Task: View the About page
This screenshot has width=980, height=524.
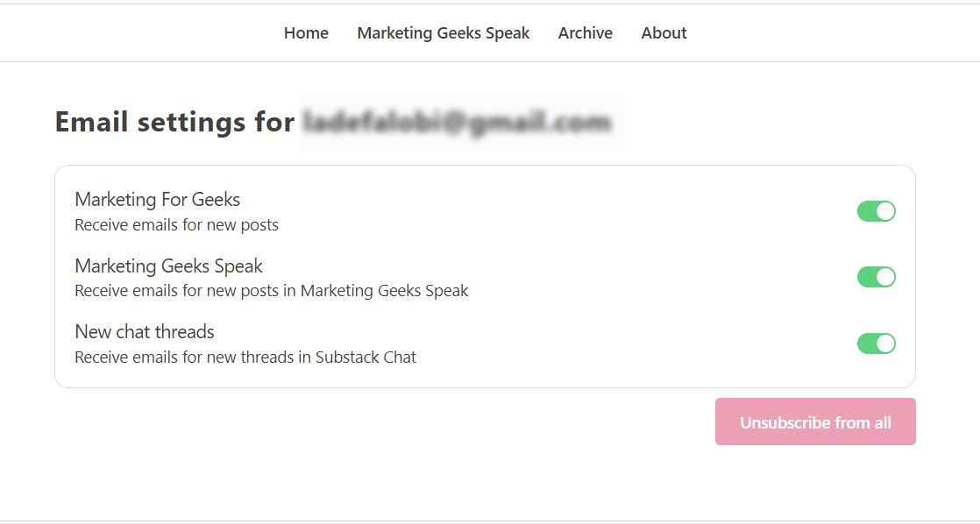Action: coord(664,32)
